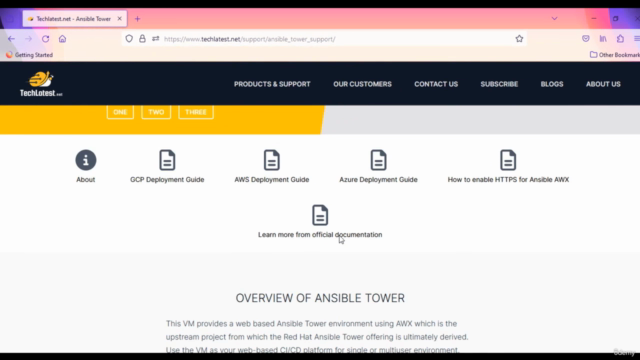Open Azure Deployment Guide document icon
Viewport: 640px width, 360px height.
pyautogui.click(x=378, y=160)
